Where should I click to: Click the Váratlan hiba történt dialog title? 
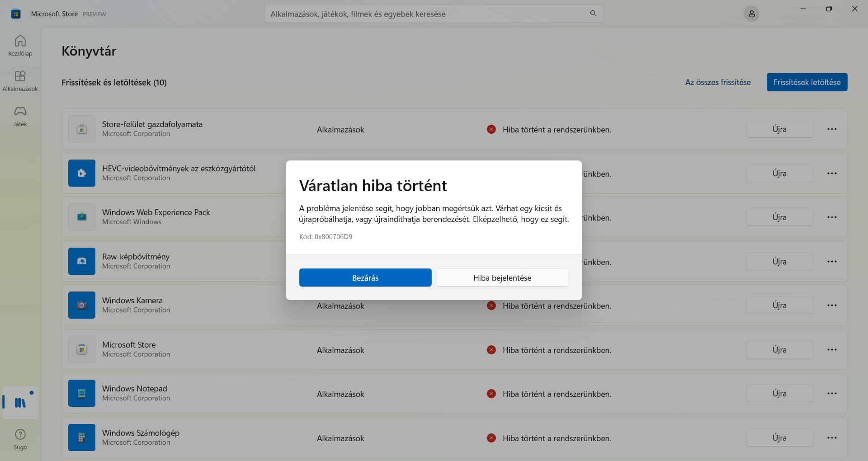coord(373,185)
